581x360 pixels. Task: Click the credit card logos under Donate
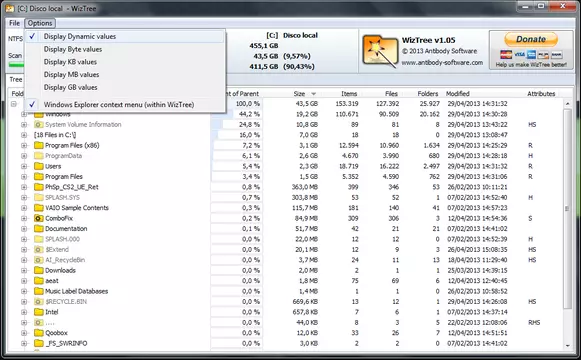[x=531, y=55]
